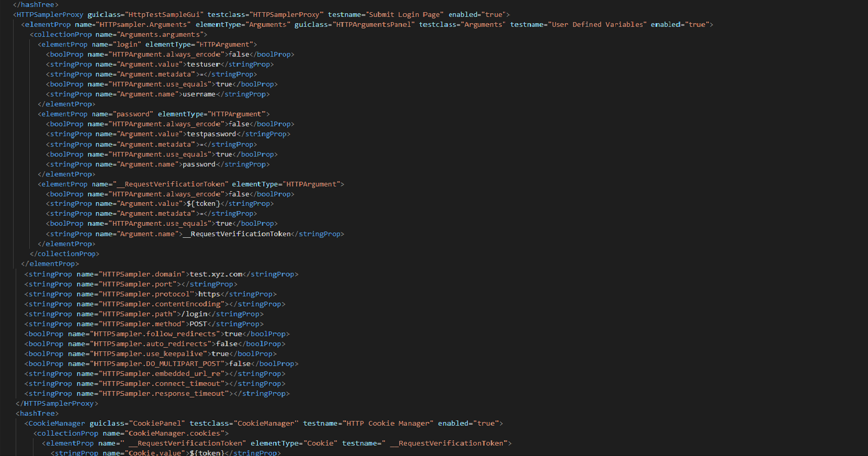Viewport: 868px width, 456px height.
Task: Click the "HTTPSampler.use_keepalive" attribute
Action: tap(149, 354)
